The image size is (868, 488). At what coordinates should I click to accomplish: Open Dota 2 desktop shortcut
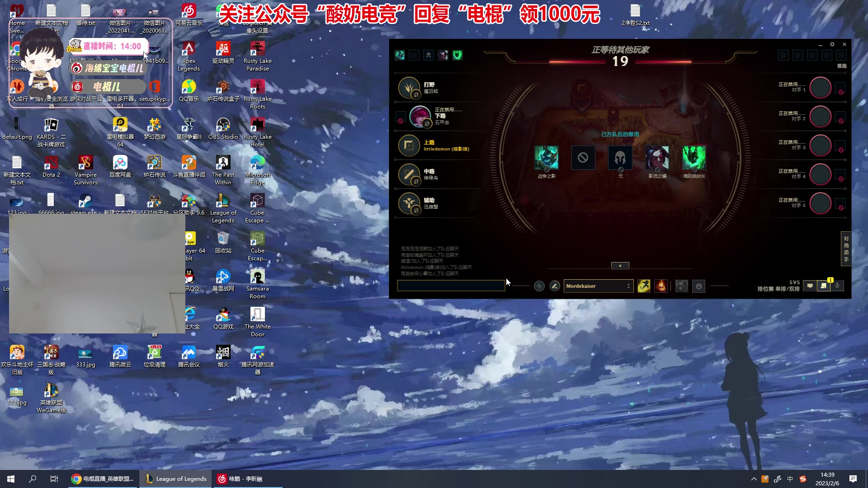click(x=51, y=166)
